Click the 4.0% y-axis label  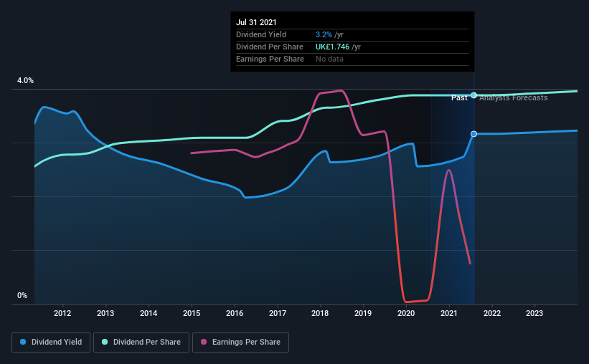tap(25, 81)
